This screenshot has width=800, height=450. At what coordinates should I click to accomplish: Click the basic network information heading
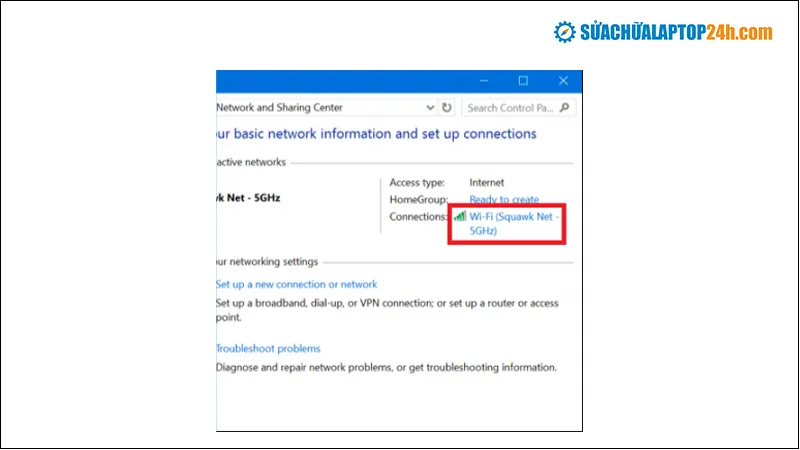[377, 134]
